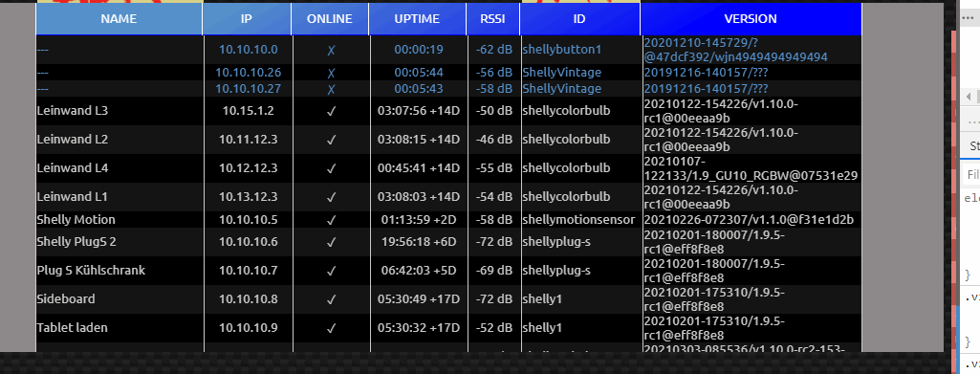
Task: Click the online checkmark for Tablet laden
Action: [331, 328]
